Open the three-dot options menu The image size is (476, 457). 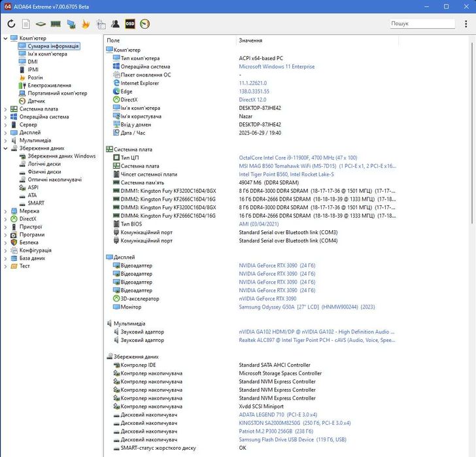pyautogui.click(x=466, y=24)
